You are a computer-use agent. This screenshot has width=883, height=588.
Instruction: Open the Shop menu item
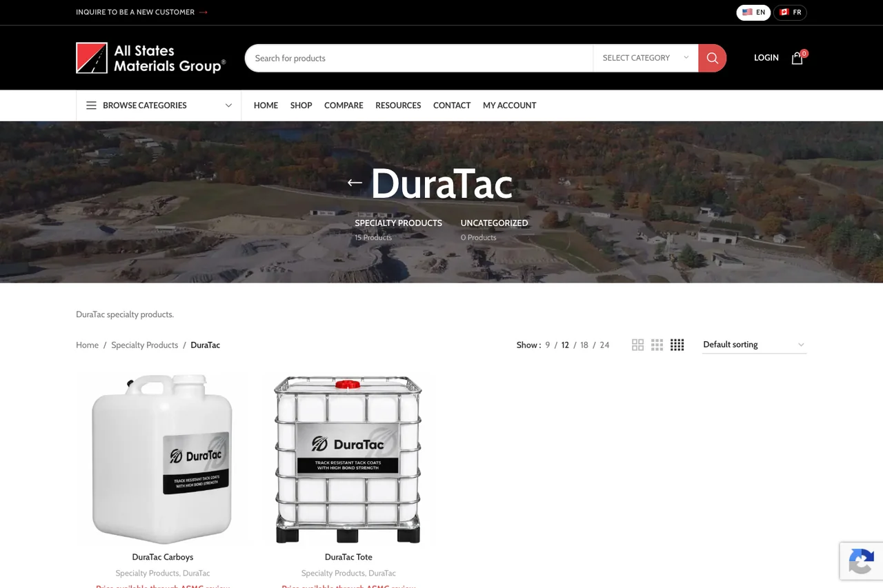[x=301, y=105]
